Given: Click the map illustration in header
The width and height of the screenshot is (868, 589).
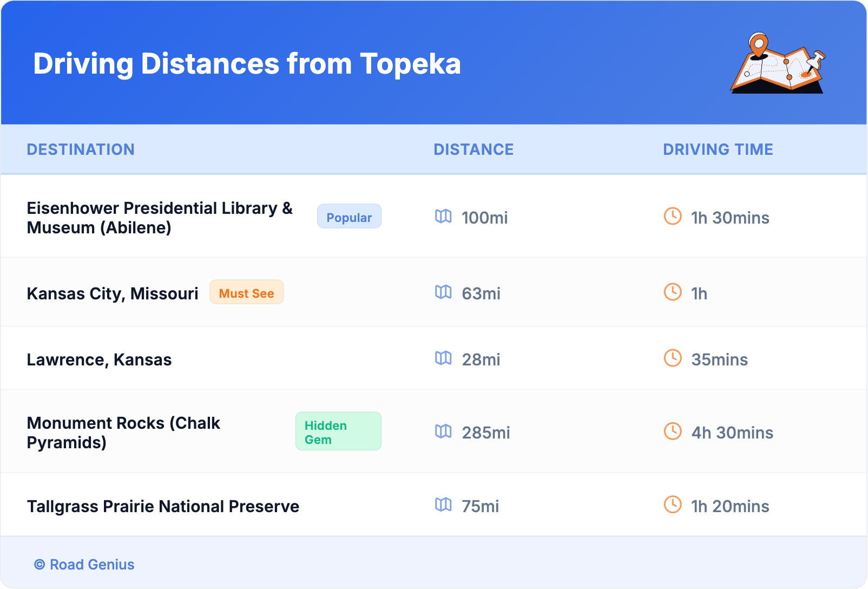Looking at the screenshot, I should (778, 63).
